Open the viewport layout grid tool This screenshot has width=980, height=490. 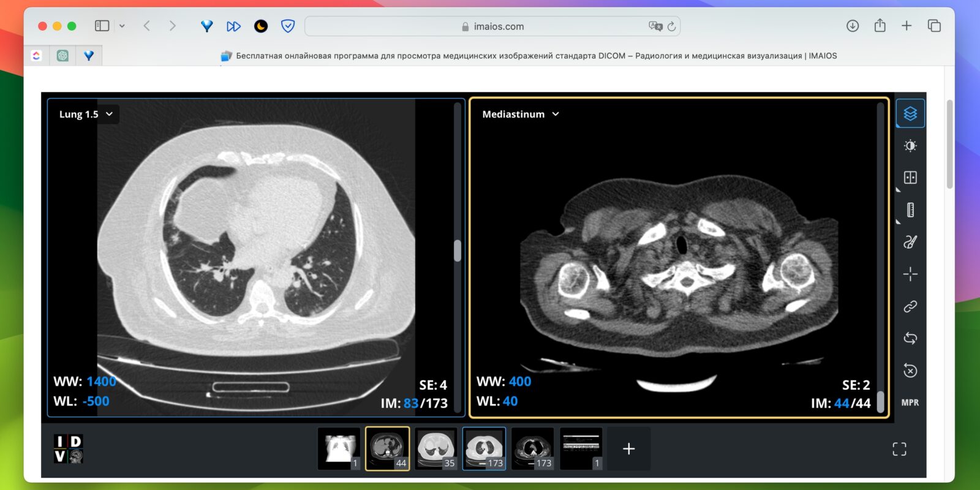(910, 178)
